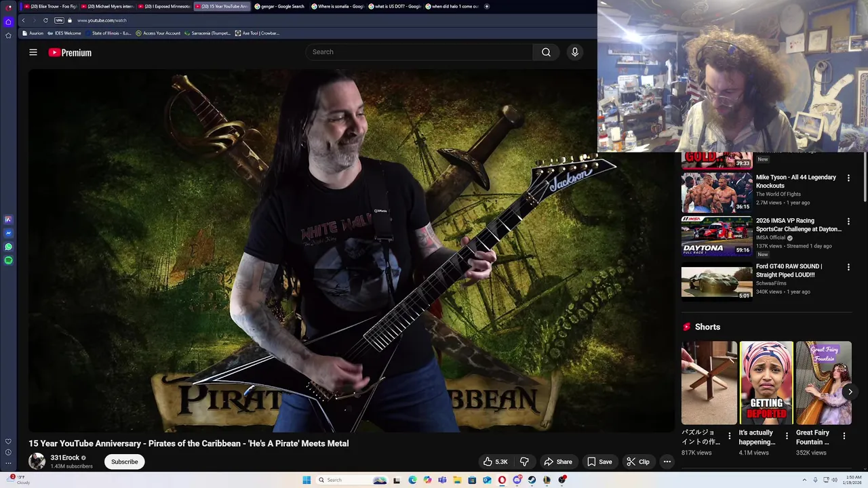Image resolution: width=868 pixels, height=488 pixels.
Task: Open State of Illinois bookmark
Action: coord(108,33)
